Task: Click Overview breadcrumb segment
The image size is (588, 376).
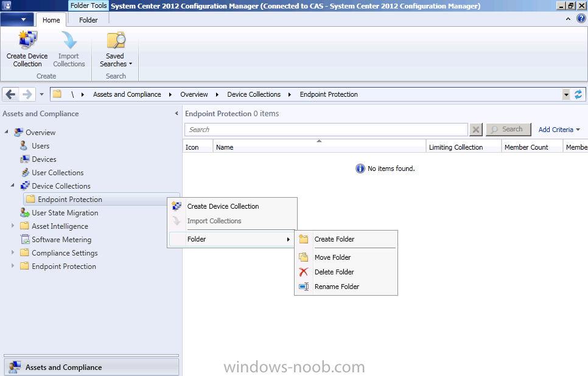Action: (194, 94)
